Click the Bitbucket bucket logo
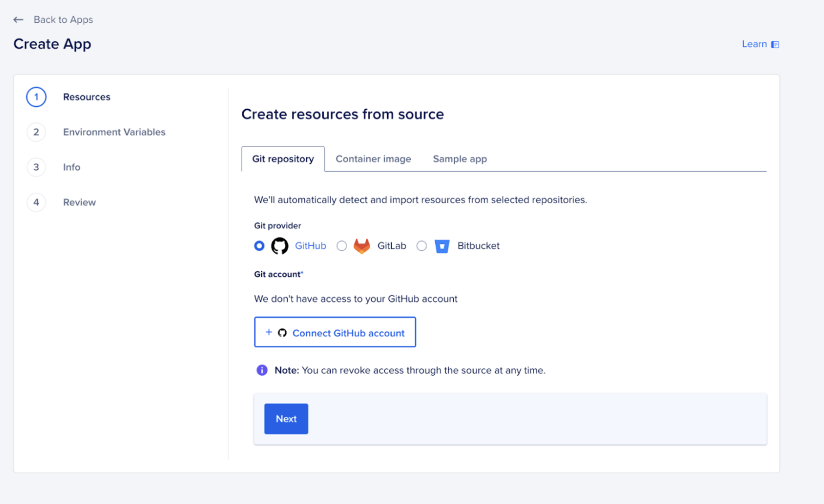The height and width of the screenshot is (504, 824). pyautogui.click(x=442, y=246)
